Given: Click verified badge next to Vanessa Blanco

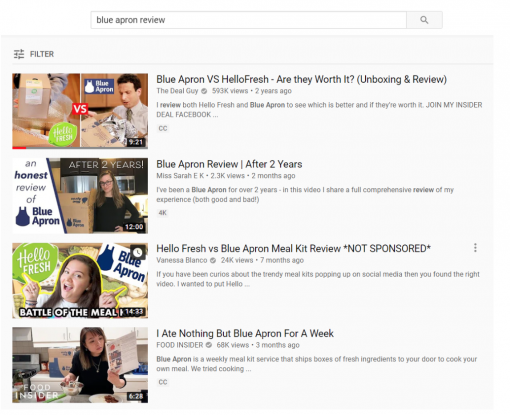Looking at the screenshot, I should 213,260.
